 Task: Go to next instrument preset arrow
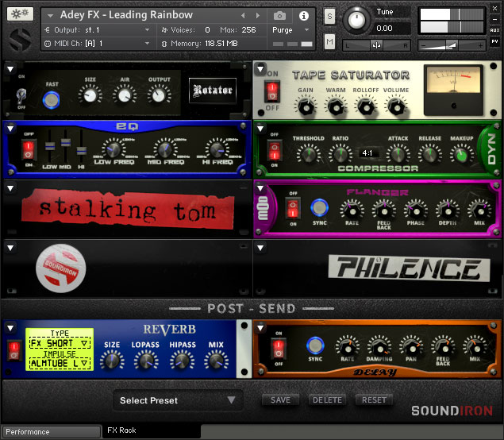[x=257, y=15]
